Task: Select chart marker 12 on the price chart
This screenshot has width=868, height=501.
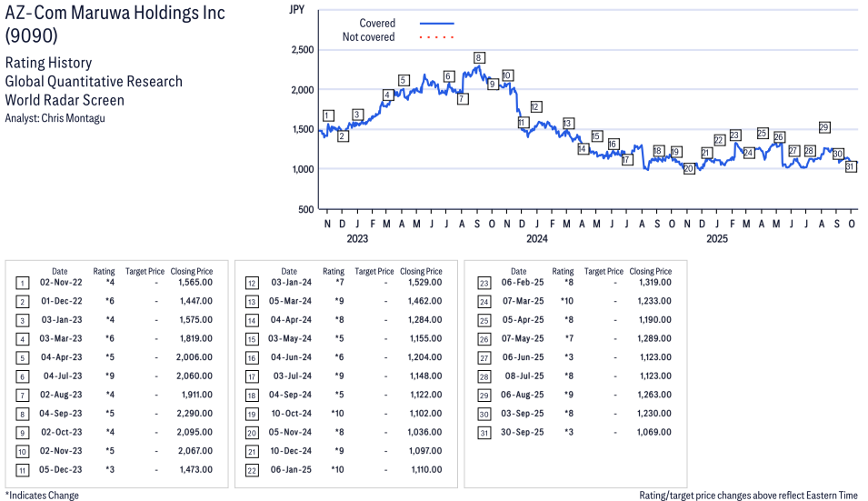Action: pos(535,106)
